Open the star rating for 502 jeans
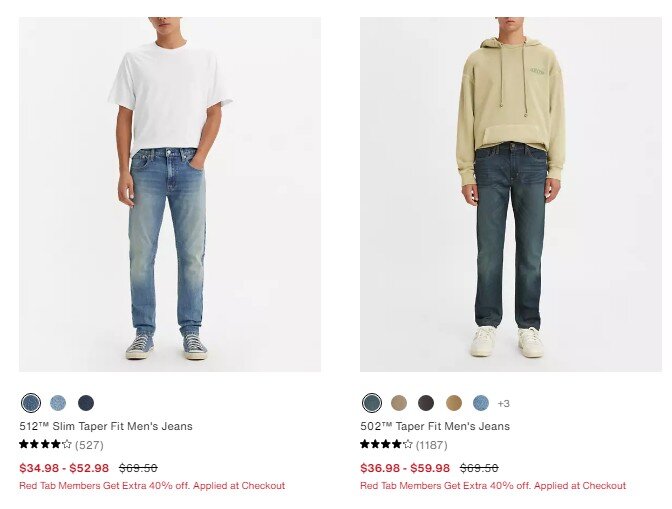The width and height of the screenshot is (672, 509). click(x=386, y=444)
